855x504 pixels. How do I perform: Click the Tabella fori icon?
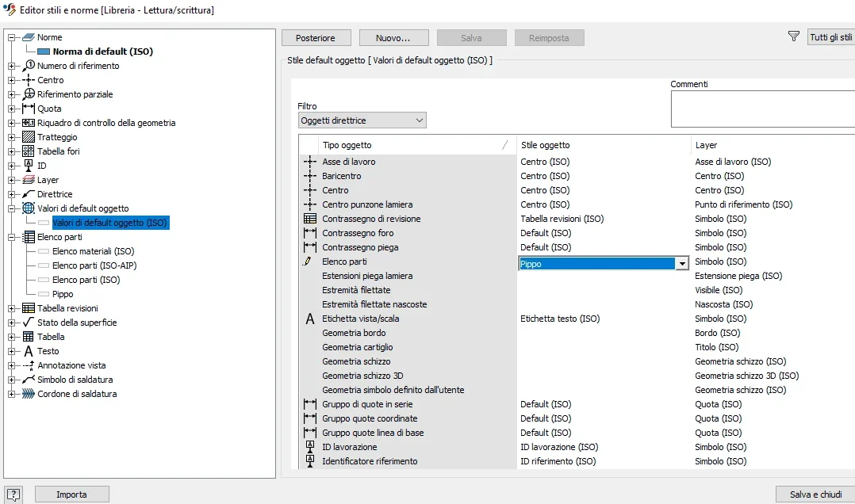(x=29, y=151)
